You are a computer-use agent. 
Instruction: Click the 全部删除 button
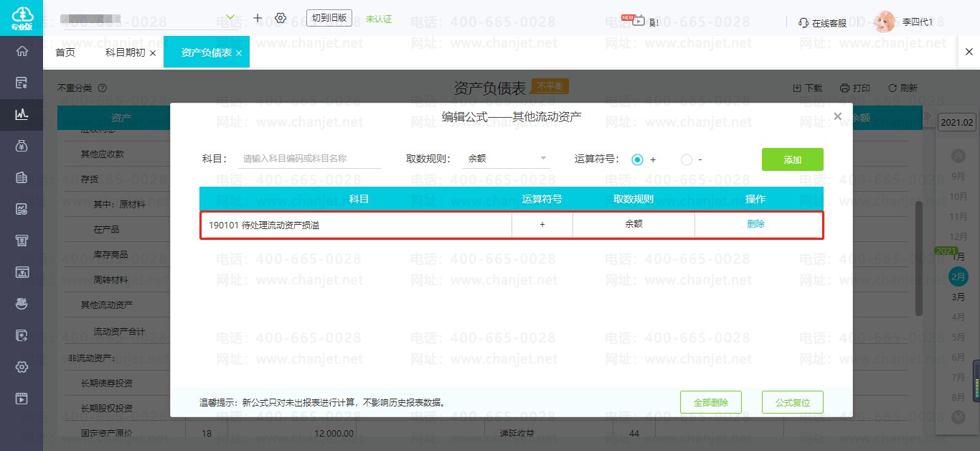click(x=710, y=402)
